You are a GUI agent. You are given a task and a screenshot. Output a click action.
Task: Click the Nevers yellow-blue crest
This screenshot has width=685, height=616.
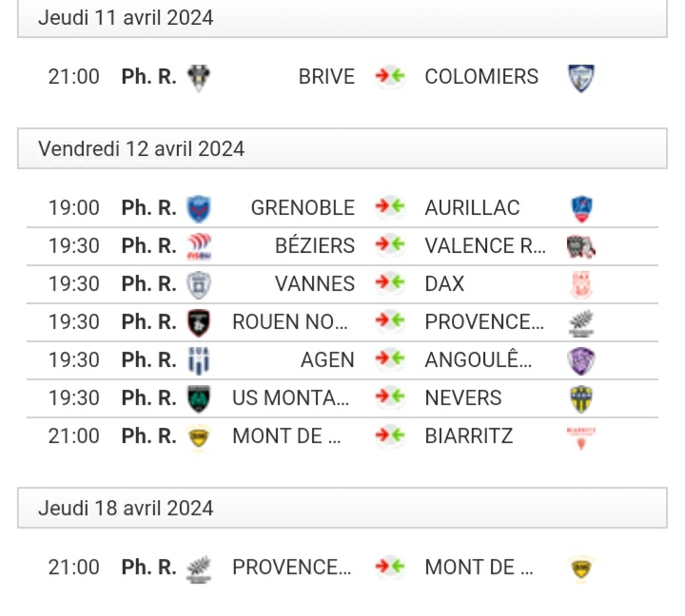point(581,399)
